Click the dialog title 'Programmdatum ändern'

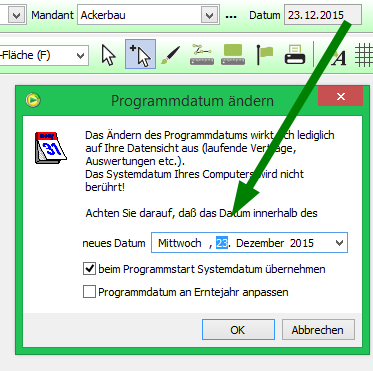(192, 101)
